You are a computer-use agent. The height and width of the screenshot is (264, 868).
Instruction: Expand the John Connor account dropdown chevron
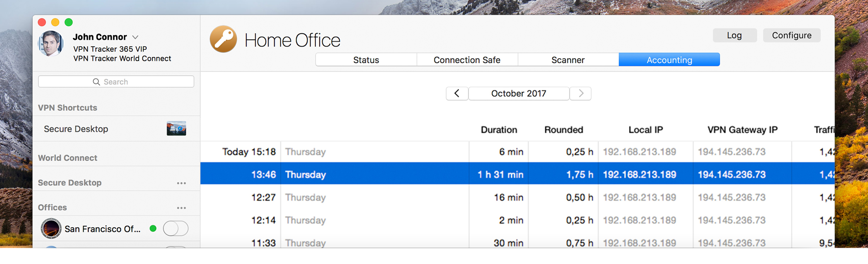tap(135, 37)
